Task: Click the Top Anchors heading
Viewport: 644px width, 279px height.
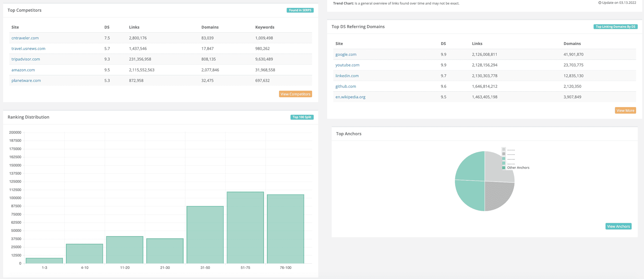Action: (x=349, y=134)
